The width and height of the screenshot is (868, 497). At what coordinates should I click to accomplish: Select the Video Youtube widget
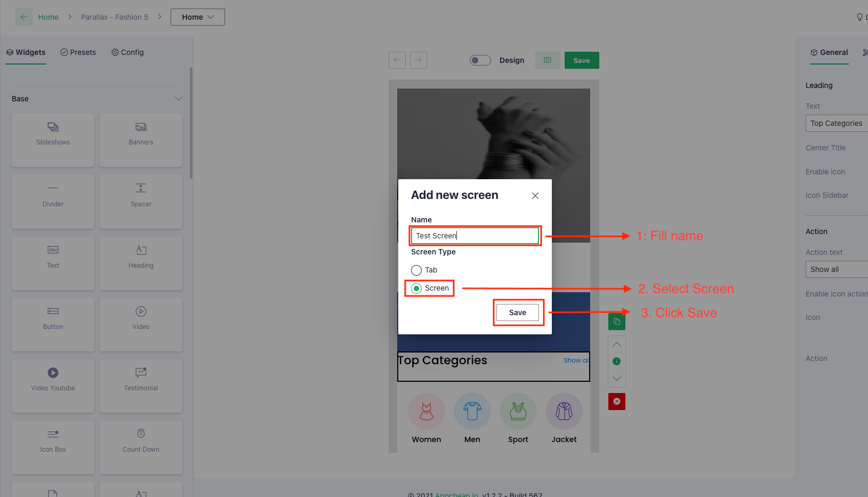coord(53,386)
